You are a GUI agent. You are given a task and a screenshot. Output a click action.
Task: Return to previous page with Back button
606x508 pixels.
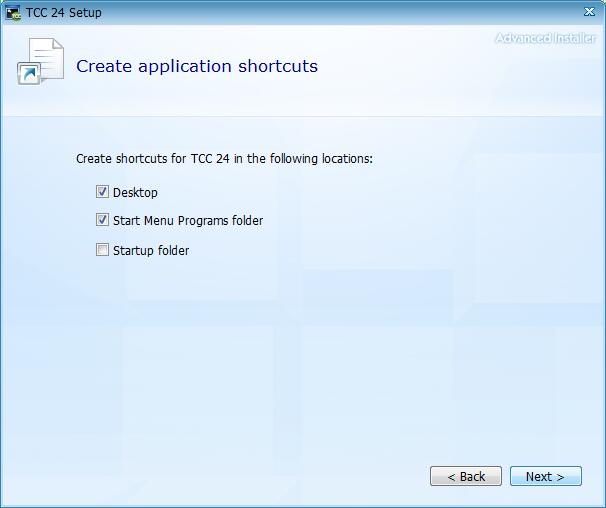point(466,476)
